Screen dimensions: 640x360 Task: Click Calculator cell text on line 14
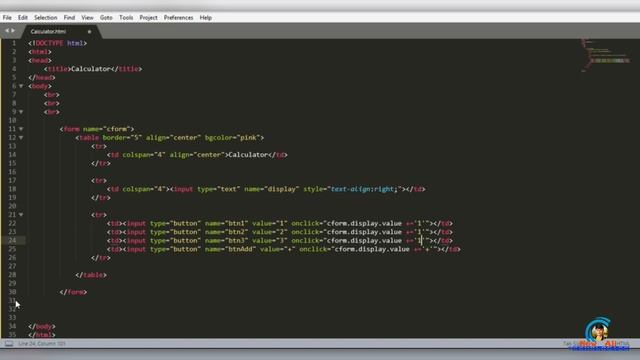(x=248, y=155)
